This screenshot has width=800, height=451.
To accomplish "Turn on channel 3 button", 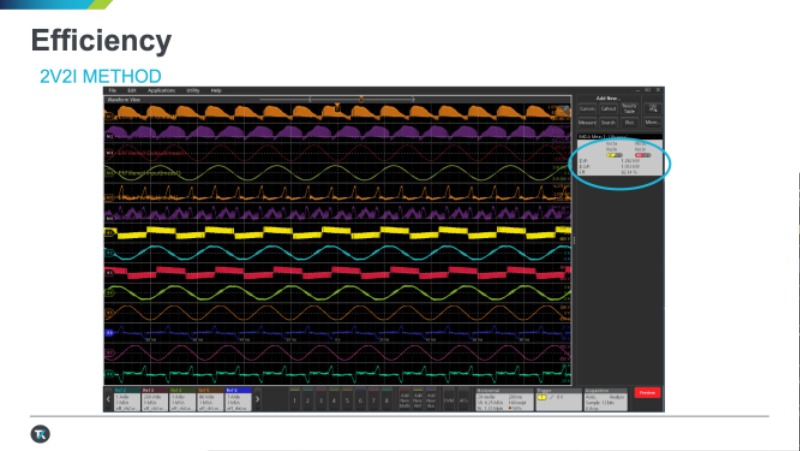I will 321,400.
